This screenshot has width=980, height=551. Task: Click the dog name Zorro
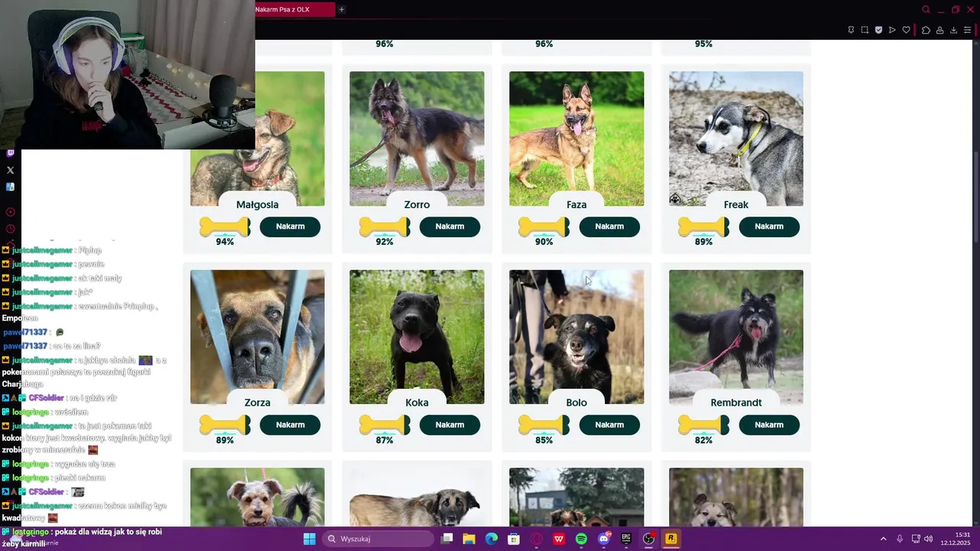(x=416, y=204)
